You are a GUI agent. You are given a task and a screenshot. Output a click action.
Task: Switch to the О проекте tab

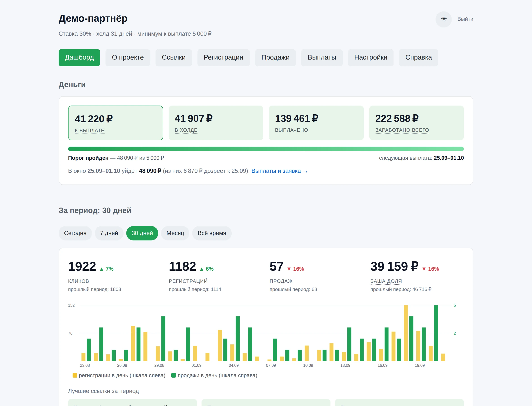coord(128,58)
